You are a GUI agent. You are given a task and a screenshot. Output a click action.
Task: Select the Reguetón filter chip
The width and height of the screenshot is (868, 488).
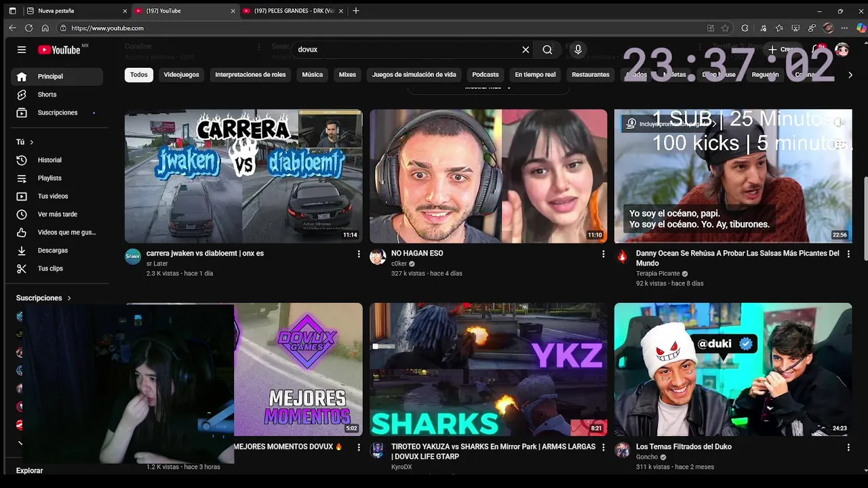point(765,75)
